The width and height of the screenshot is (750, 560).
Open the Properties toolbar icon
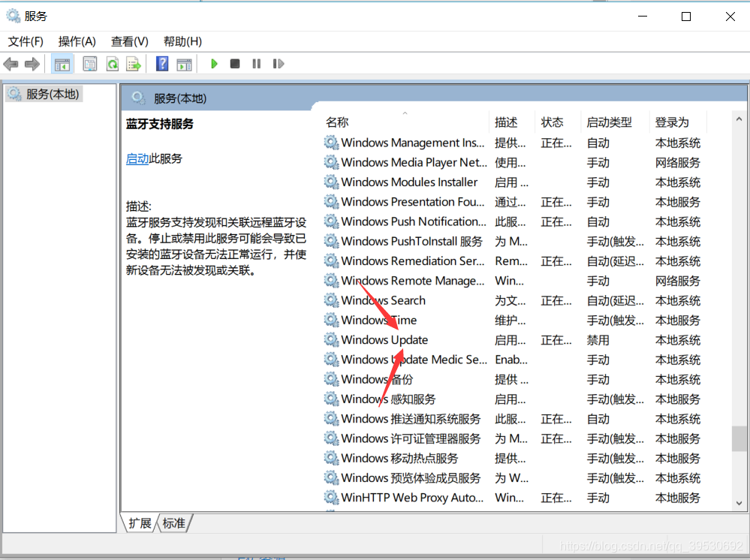point(89,64)
